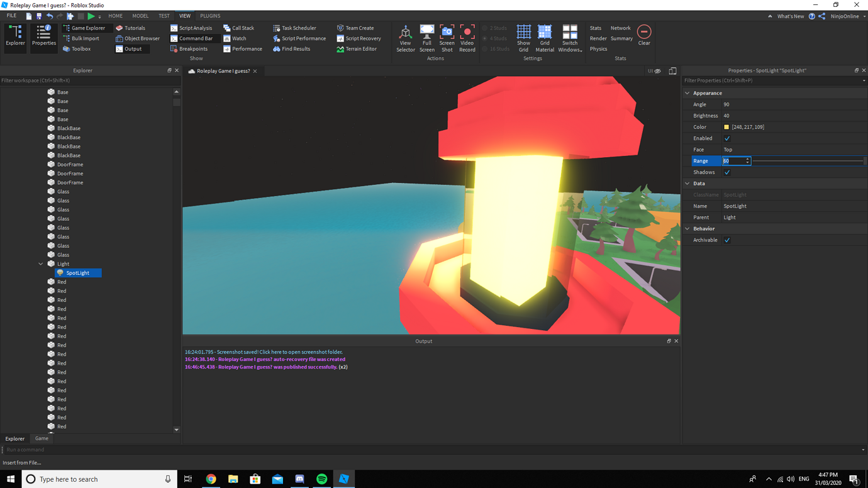Open the Terrain Editor
This screenshot has height=488, width=868.
[x=357, y=48]
